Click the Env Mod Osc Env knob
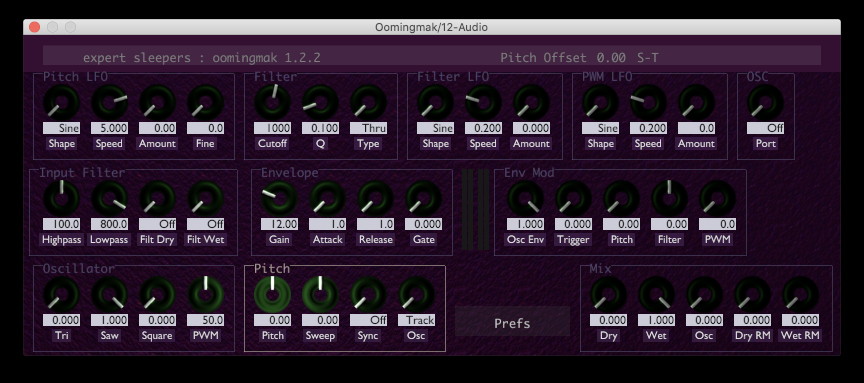This screenshot has width=864, height=383. tap(525, 198)
